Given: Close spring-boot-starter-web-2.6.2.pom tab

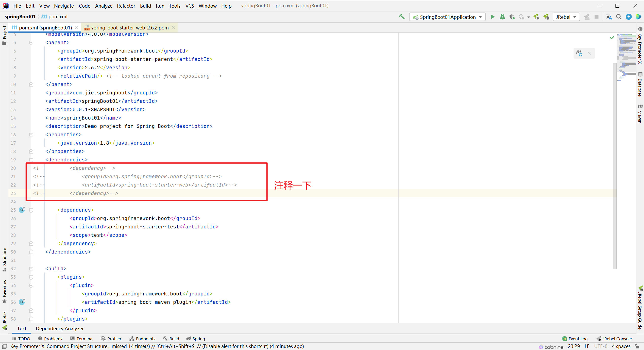Looking at the screenshot, I should click(173, 27).
